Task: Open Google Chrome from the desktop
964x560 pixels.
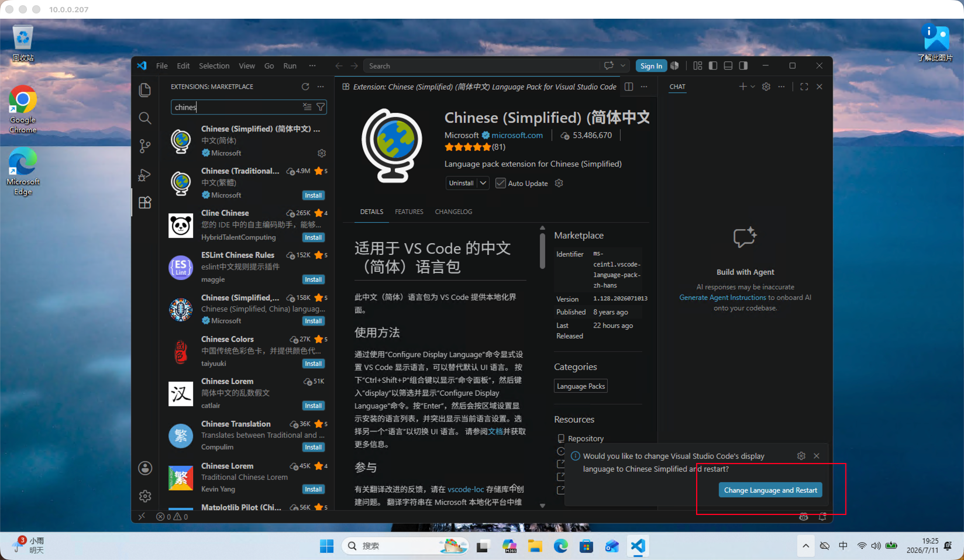Action: (23, 109)
